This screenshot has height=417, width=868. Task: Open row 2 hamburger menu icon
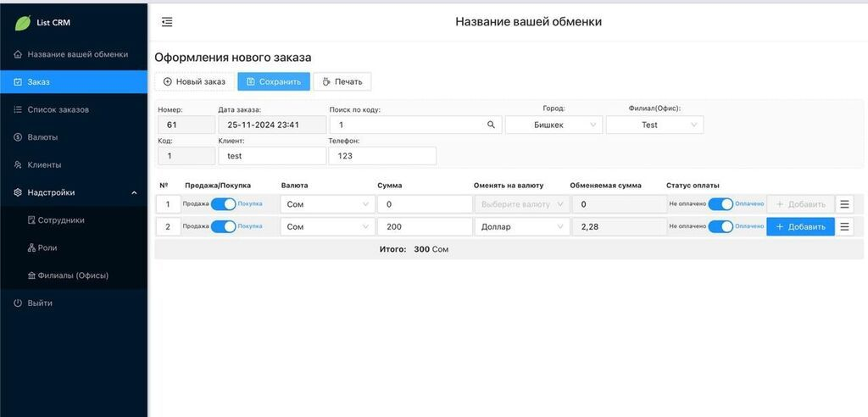point(844,227)
